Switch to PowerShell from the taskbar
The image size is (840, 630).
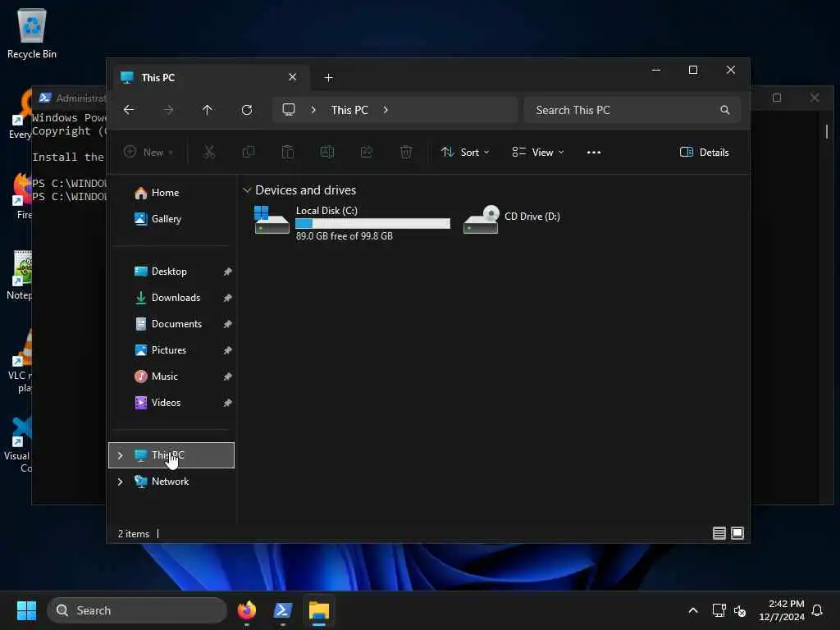coord(283,610)
